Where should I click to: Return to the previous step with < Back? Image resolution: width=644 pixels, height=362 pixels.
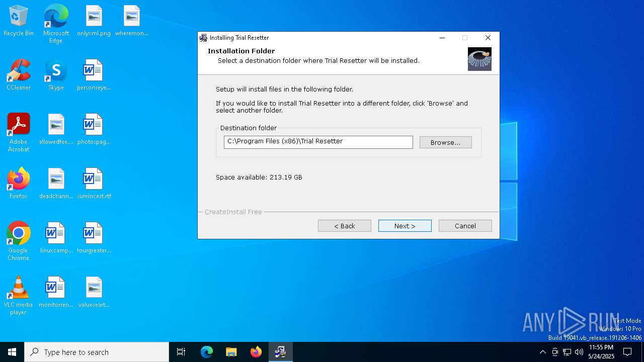(x=345, y=226)
